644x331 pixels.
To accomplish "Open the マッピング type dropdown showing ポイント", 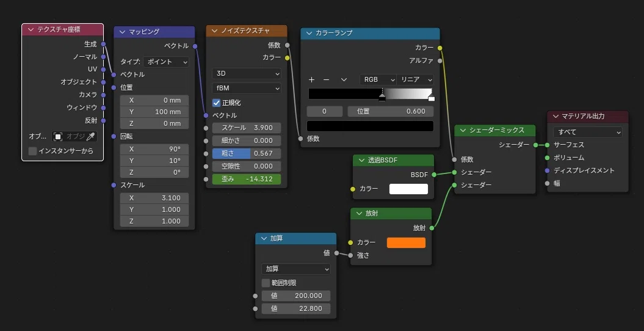I will (x=166, y=62).
